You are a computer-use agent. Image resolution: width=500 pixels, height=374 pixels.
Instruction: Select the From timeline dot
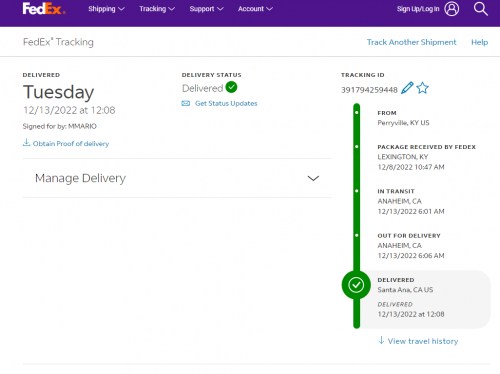(357, 113)
